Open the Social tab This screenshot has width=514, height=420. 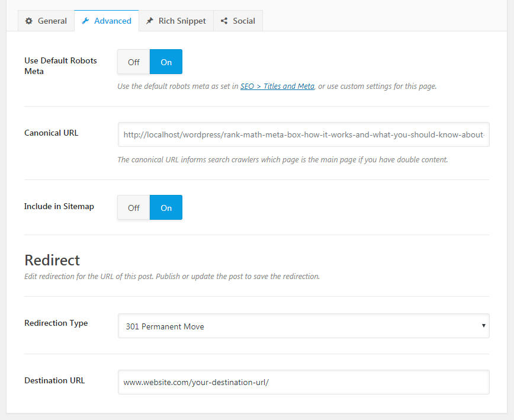point(238,21)
